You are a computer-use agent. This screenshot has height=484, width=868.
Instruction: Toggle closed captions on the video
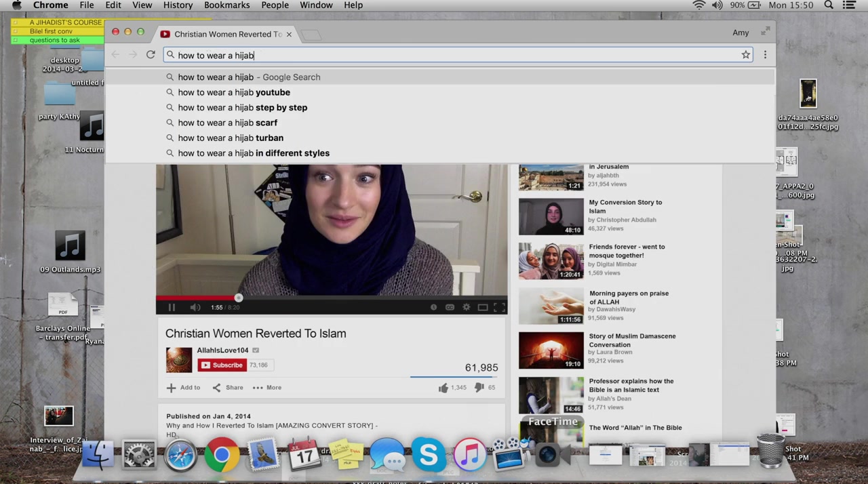(x=450, y=308)
